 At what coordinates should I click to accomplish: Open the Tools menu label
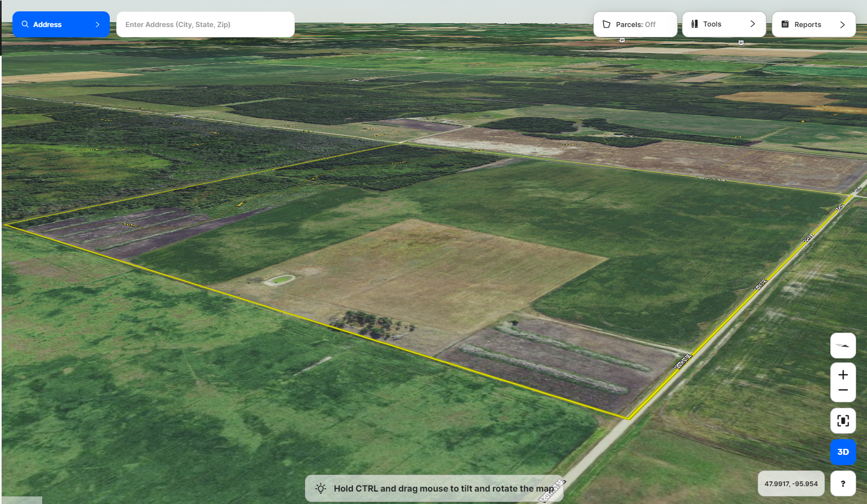click(x=712, y=24)
